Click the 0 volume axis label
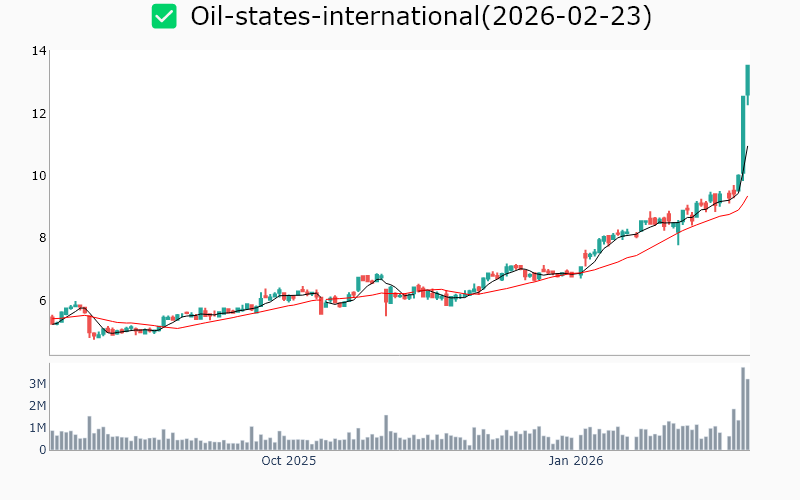 click(x=42, y=450)
